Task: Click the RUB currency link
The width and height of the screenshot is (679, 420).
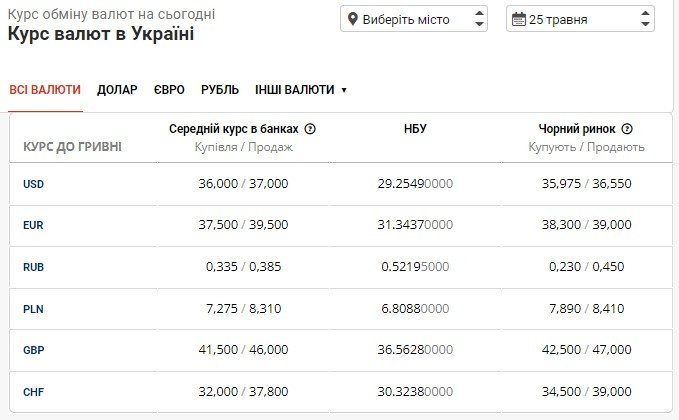Action: point(34,268)
